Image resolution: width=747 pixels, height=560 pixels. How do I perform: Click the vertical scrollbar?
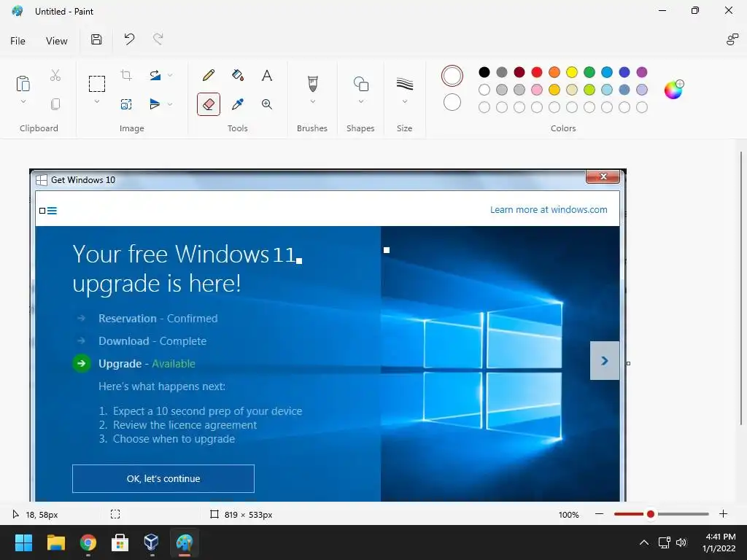[x=741, y=288]
